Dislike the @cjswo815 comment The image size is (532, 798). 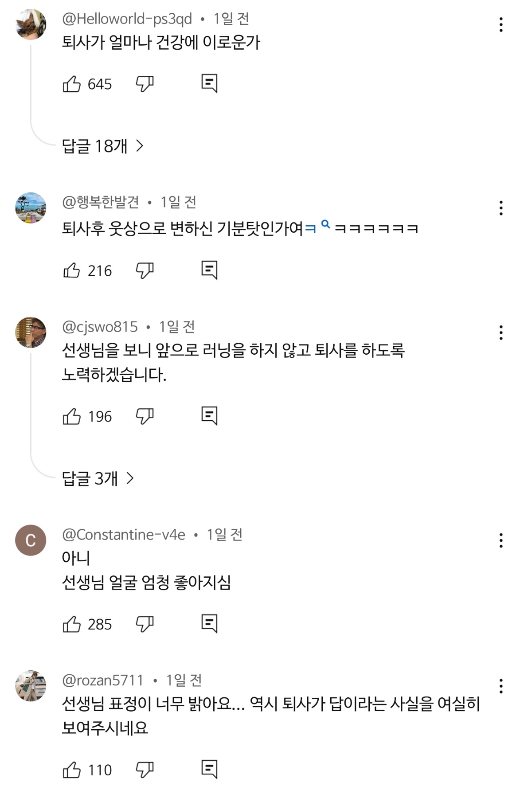tap(145, 416)
